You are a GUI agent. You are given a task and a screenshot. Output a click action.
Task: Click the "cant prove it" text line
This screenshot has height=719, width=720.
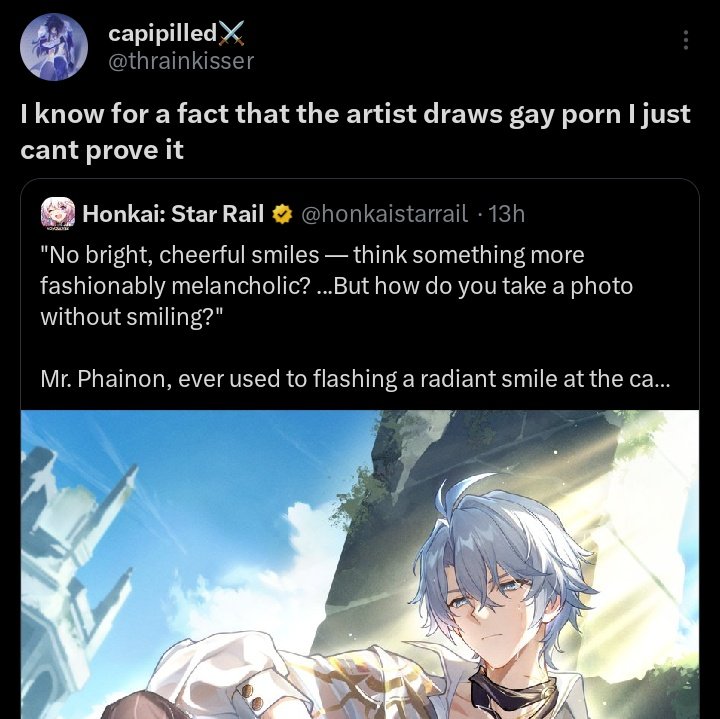pos(102,150)
